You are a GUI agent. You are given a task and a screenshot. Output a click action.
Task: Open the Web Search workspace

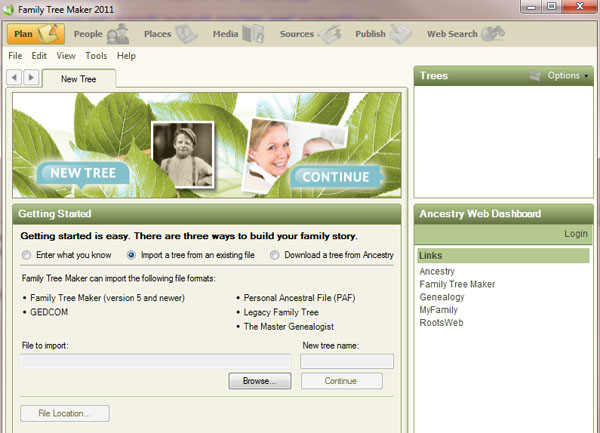click(x=466, y=34)
